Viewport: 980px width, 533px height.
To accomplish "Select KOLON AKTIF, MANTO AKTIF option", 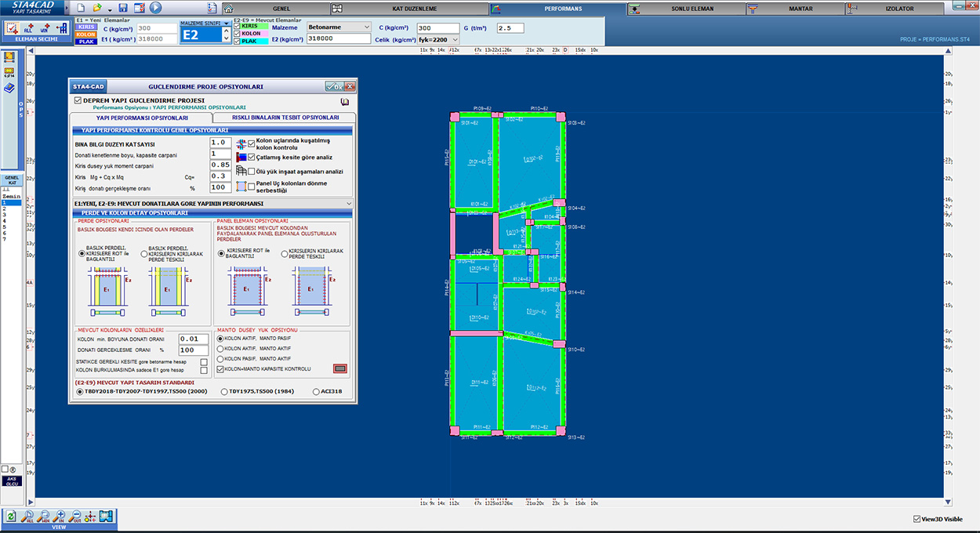I will [x=220, y=348].
